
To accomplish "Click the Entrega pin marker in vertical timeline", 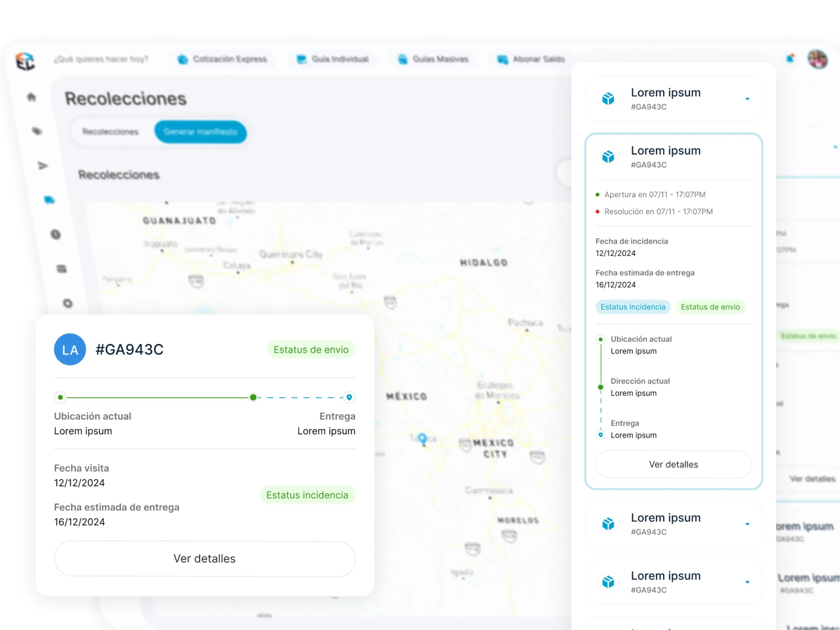I will 600,435.
